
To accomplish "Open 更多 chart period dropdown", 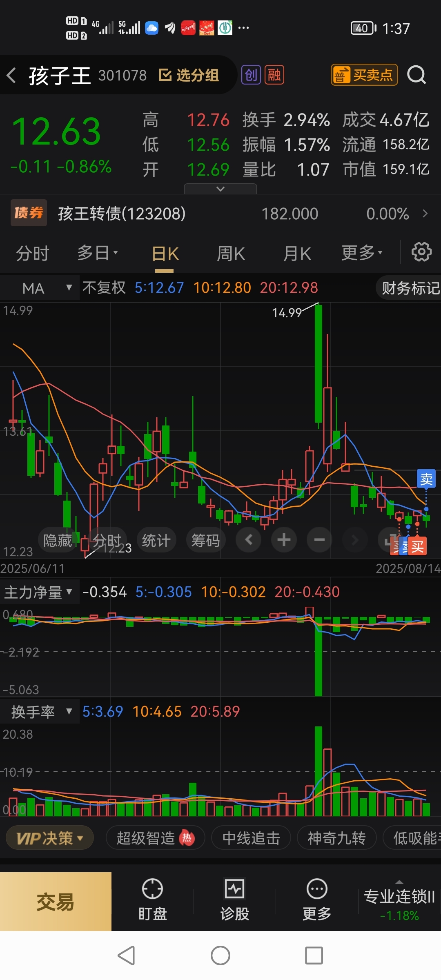I will tap(362, 253).
